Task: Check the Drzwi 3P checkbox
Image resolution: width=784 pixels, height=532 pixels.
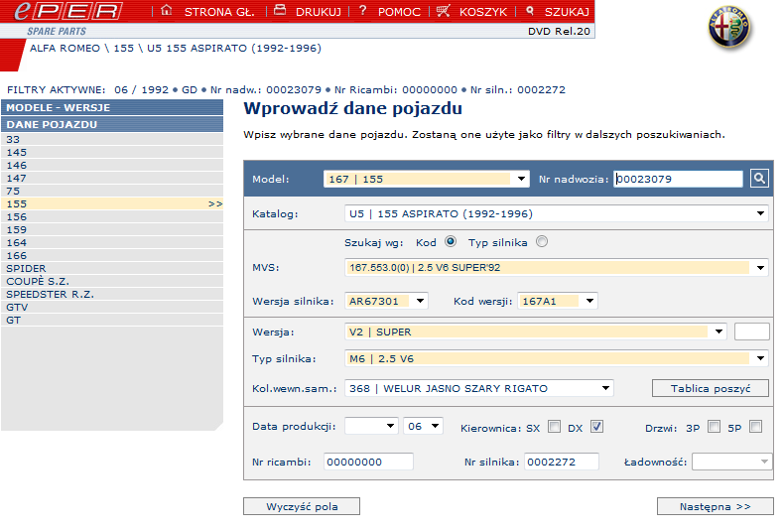Action: pos(714,427)
